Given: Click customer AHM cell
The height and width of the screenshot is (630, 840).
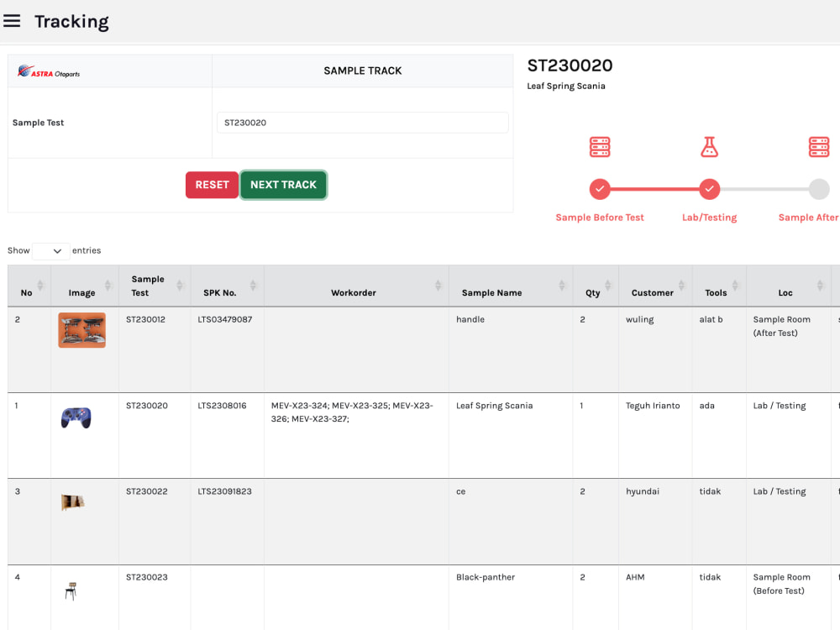Looking at the screenshot, I should click(635, 577).
